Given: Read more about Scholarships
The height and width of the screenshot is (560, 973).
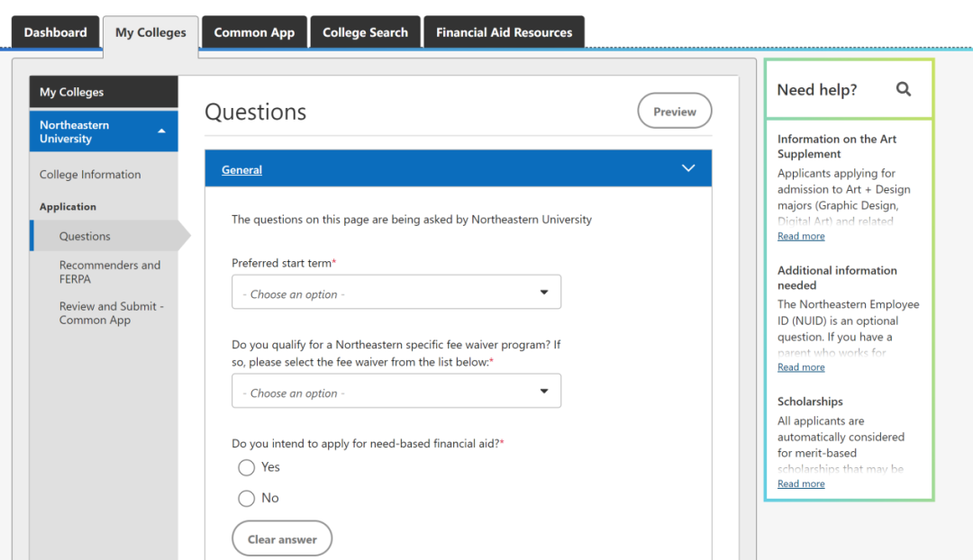Looking at the screenshot, I should (801, 483).
